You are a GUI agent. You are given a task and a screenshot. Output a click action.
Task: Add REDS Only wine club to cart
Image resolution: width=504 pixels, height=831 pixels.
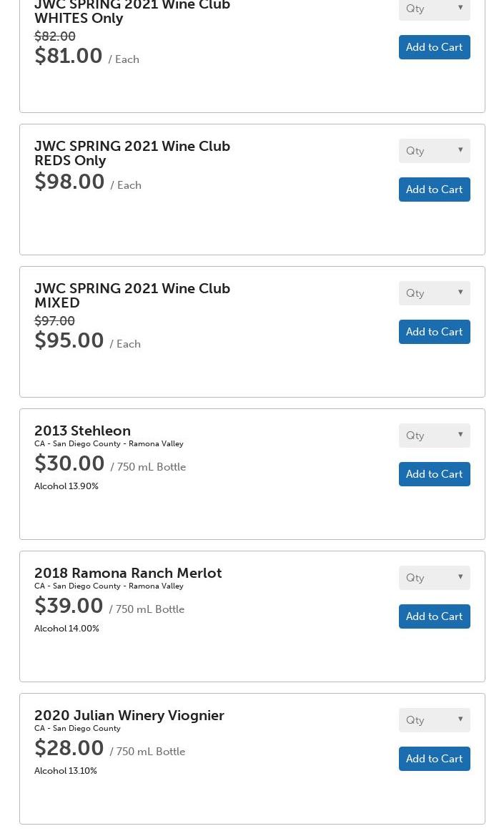coord(434,190)
